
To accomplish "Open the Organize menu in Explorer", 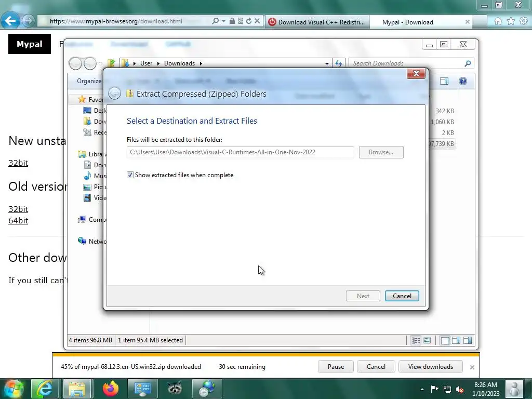I will [x=89, y=81].
